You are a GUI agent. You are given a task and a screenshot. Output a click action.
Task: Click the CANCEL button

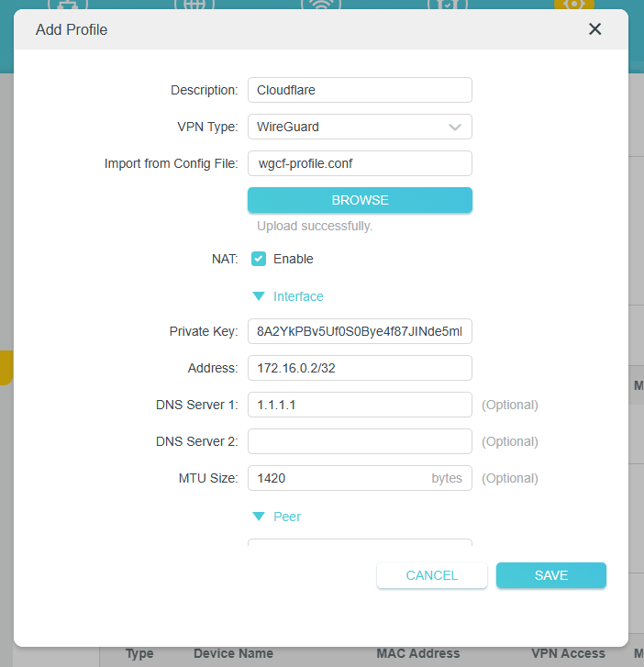pos(432,575)
